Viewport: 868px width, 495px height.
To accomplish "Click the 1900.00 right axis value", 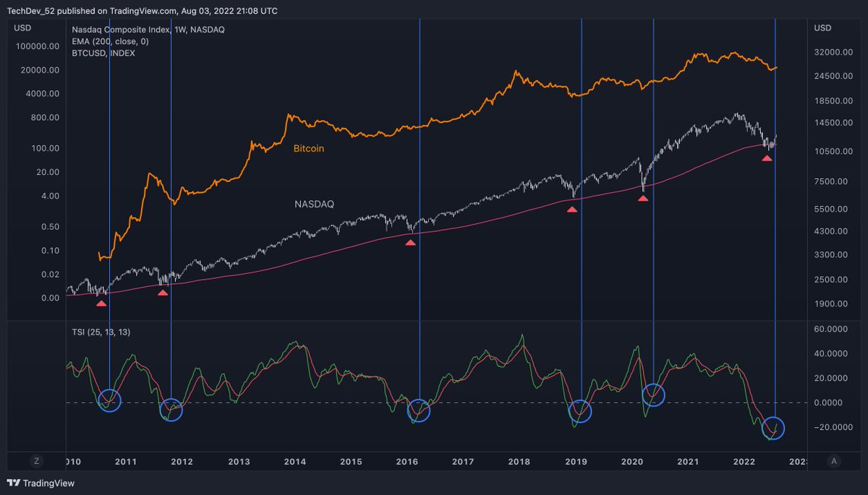I will (829, 303).
